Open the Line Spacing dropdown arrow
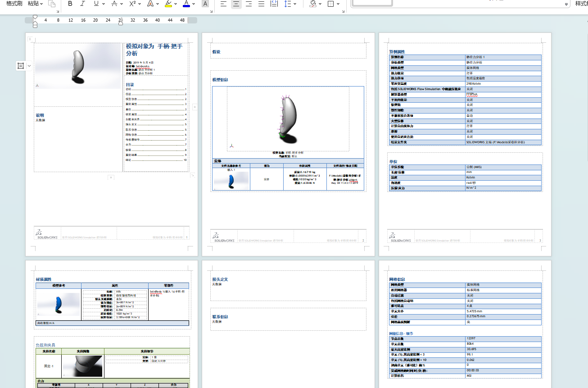 (295, 4)
